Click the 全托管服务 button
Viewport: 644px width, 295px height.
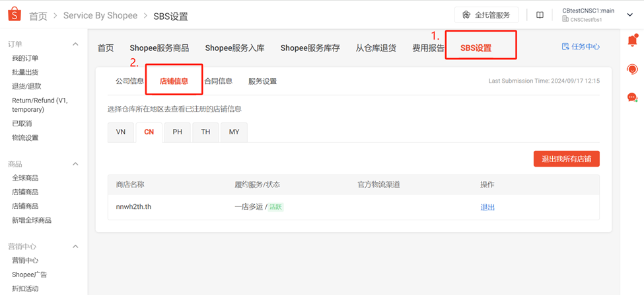click(486, 15)
